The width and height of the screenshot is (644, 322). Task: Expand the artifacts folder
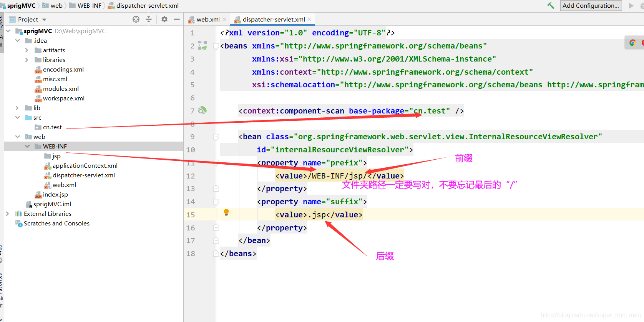[27, 50]
